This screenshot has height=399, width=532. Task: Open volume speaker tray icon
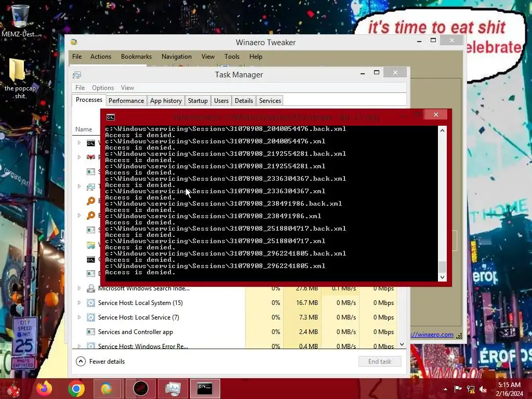point(483,389)
